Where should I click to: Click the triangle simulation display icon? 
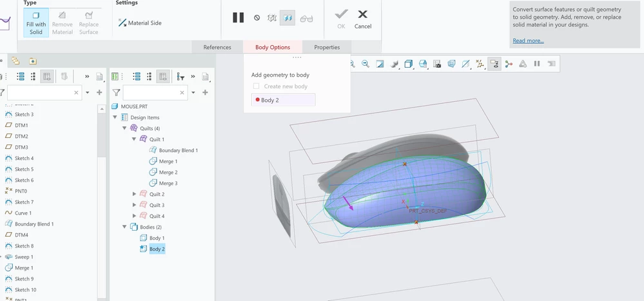click(x=523, y=64)
